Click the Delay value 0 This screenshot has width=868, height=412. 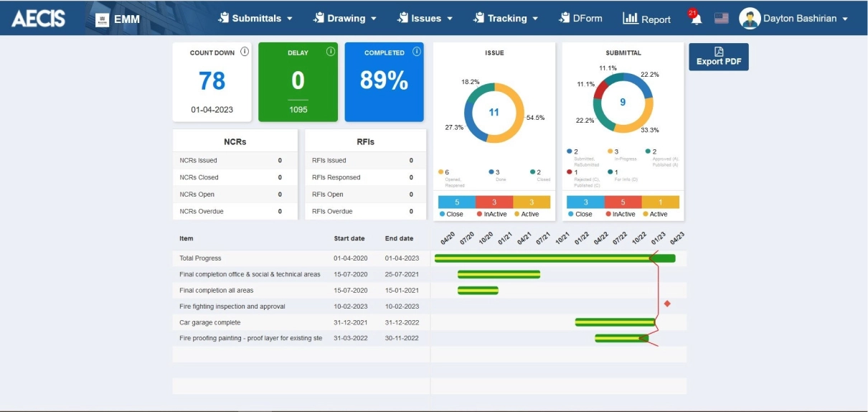[x=298, y=80]
